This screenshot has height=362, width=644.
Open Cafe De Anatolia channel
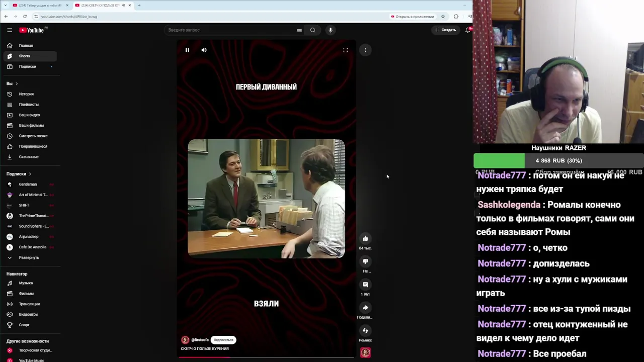coord(30,247)
